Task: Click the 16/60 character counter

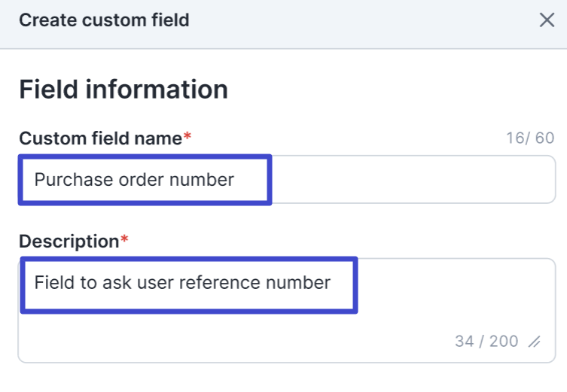Action: coord(530,138)
